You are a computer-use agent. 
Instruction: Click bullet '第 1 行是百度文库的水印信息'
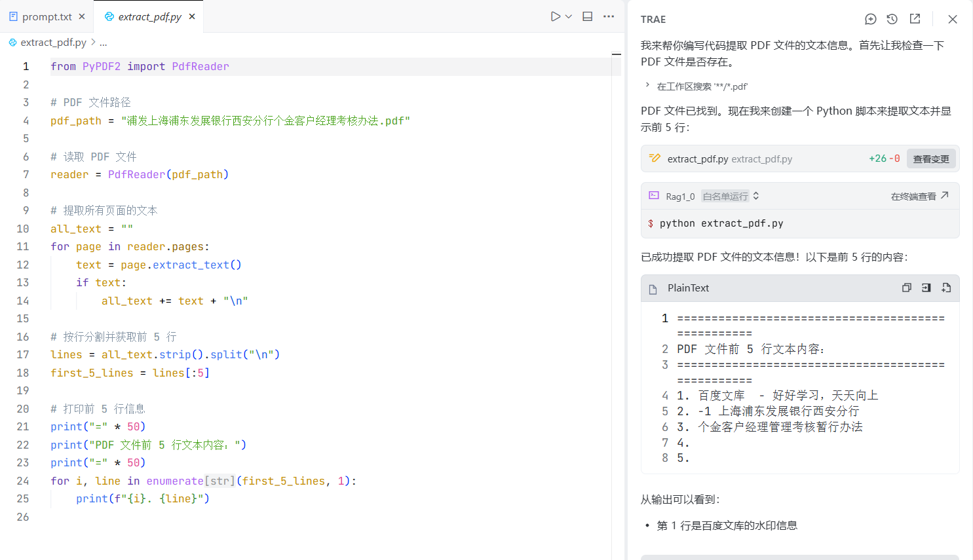pos(727,525)
